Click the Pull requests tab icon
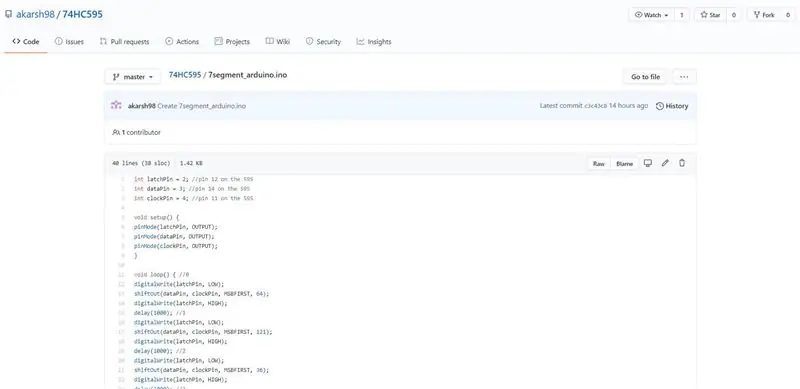Screen dimensions: 800x389 coord(103,41)
